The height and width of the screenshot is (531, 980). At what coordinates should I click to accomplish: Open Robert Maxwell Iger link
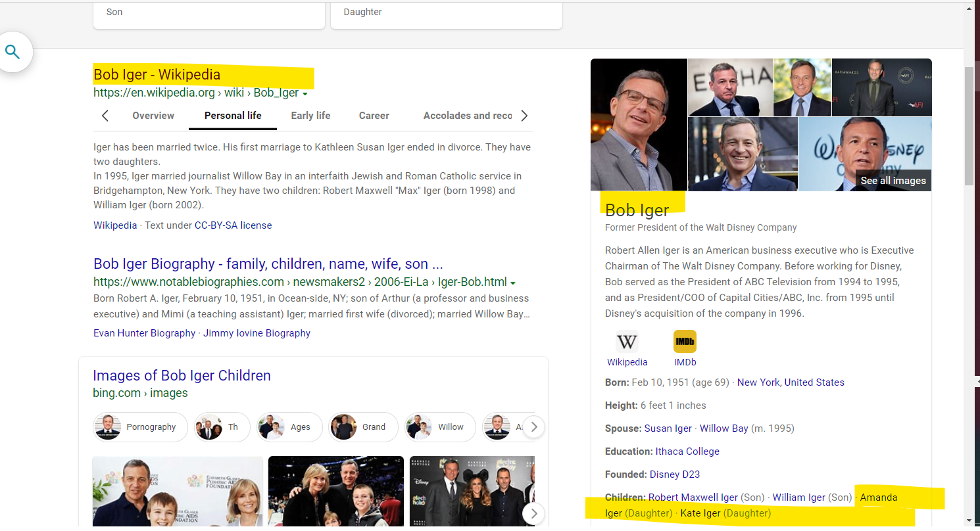click(693, 497)
